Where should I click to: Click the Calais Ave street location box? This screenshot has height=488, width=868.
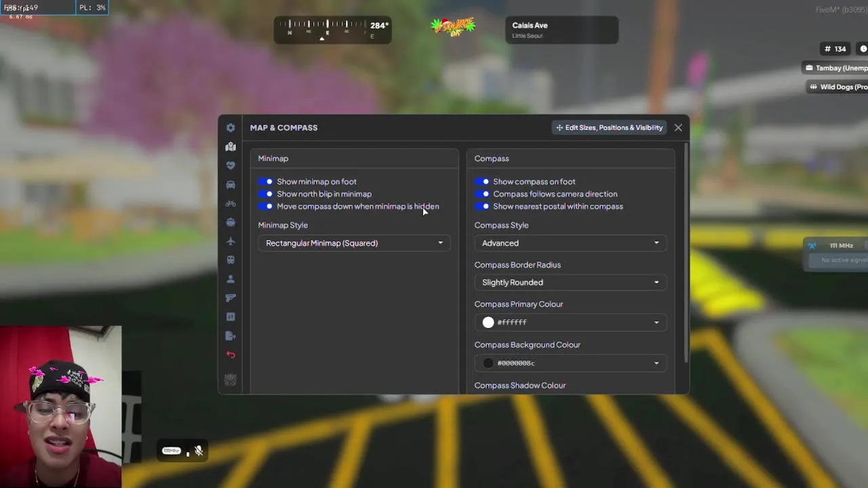click(562, 30)
